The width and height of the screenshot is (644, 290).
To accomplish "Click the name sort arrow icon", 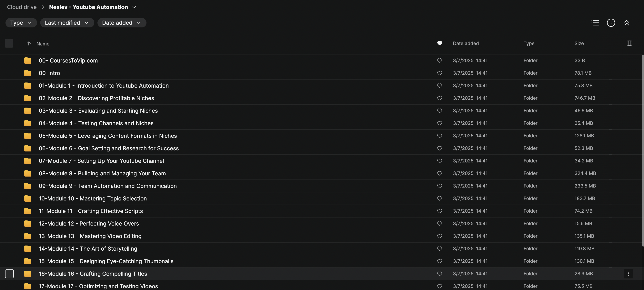I will (x=28, y=43).
